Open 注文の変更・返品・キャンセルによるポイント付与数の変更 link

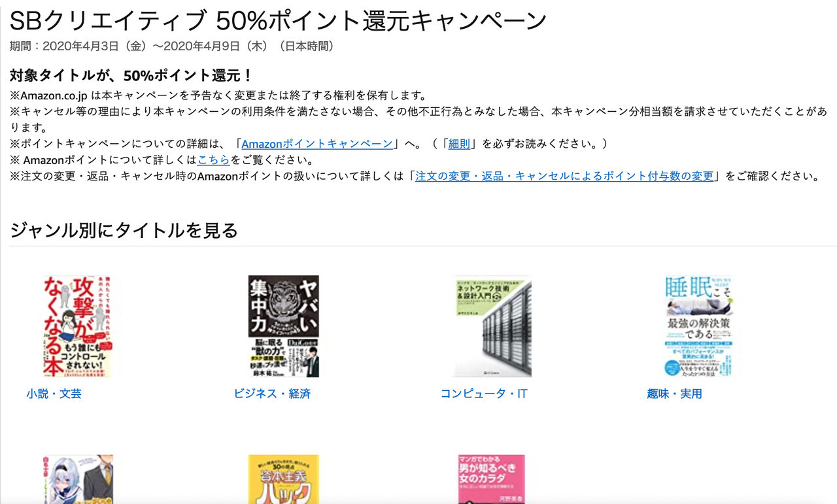(x=564, y=176)
